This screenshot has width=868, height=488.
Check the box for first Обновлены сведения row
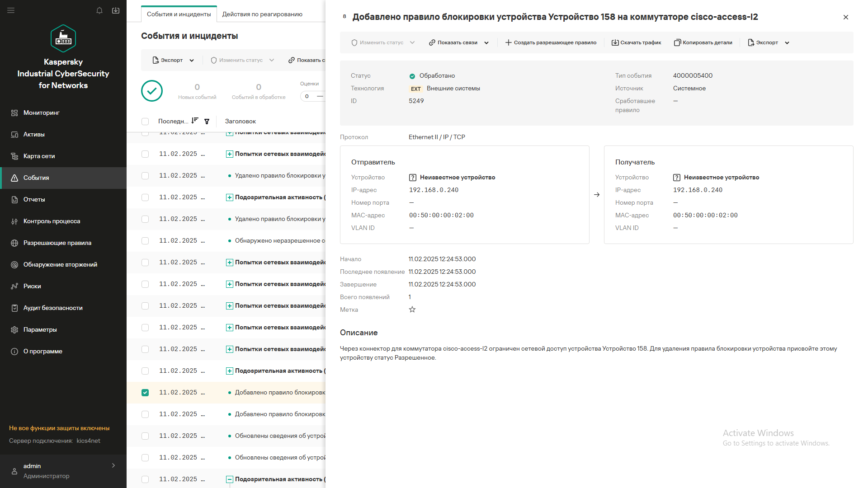tap(145, 436)
